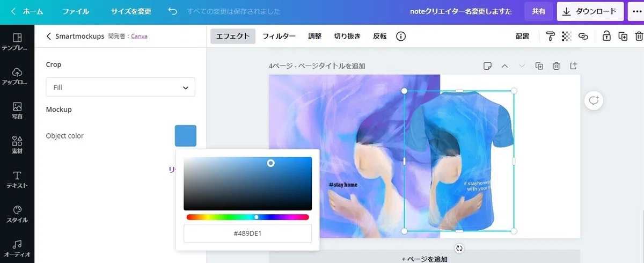Click the Object color blue swatch
Viewport: 644px width, 263px height.
click(186, 136)
